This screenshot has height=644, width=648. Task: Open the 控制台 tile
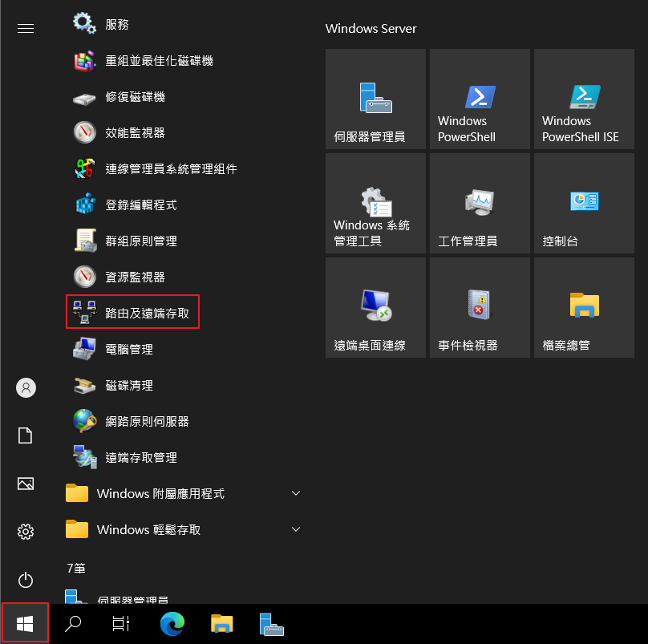tap(584, 204)
